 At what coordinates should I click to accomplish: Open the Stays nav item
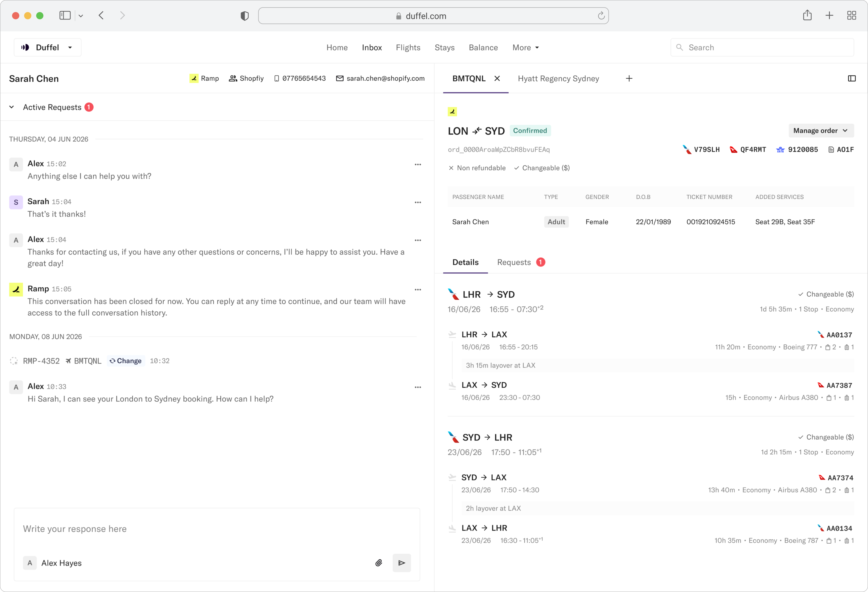coord(444,47)
